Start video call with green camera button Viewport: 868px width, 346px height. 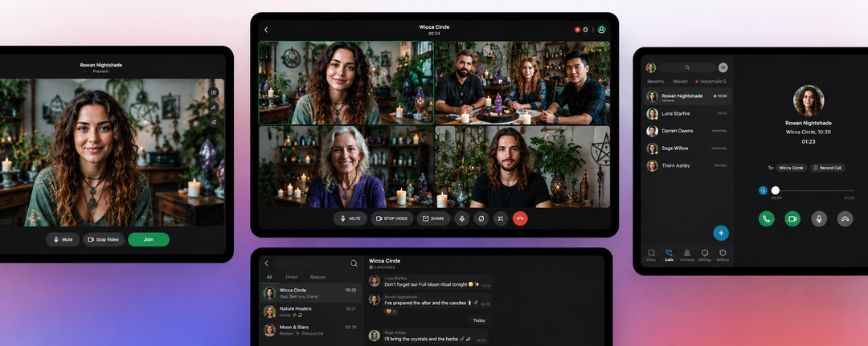pyautogui.click(x=792, y=219)
